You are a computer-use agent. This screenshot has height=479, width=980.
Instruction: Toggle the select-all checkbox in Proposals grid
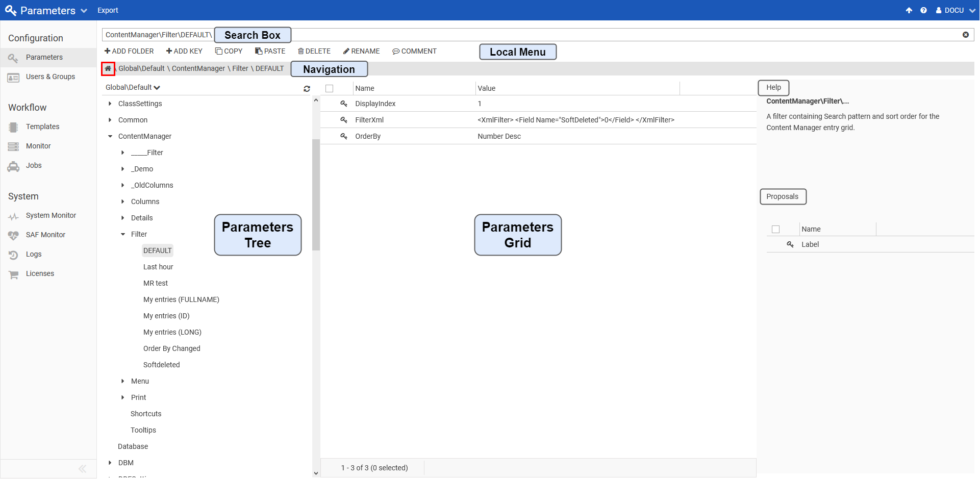pyautogui.click(x=775, y=229)
